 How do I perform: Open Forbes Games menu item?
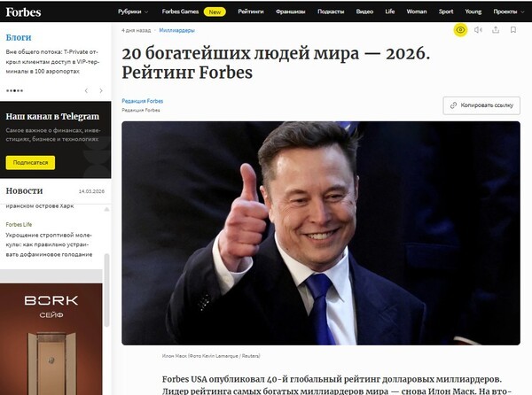180,12
